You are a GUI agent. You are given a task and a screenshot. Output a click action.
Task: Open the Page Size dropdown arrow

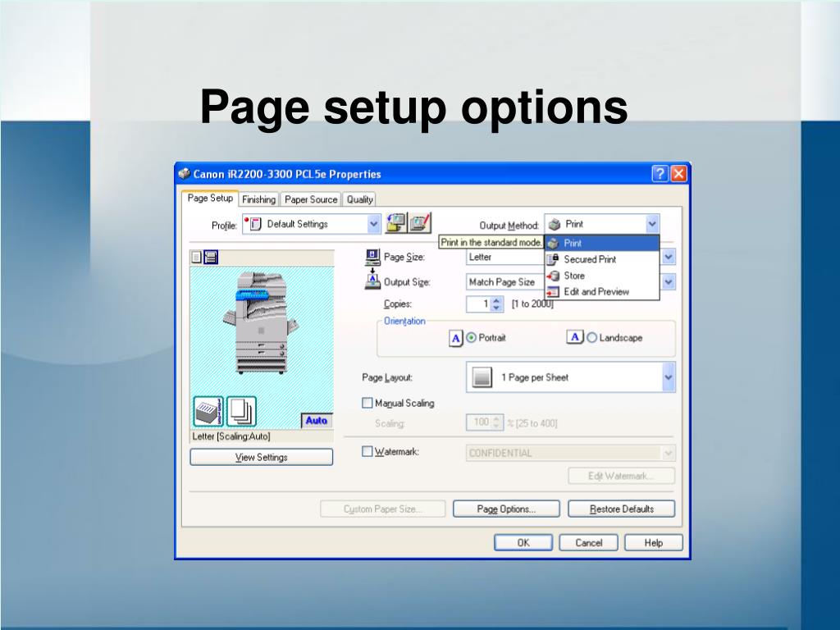pyautogui.click(x=668, y=257)
